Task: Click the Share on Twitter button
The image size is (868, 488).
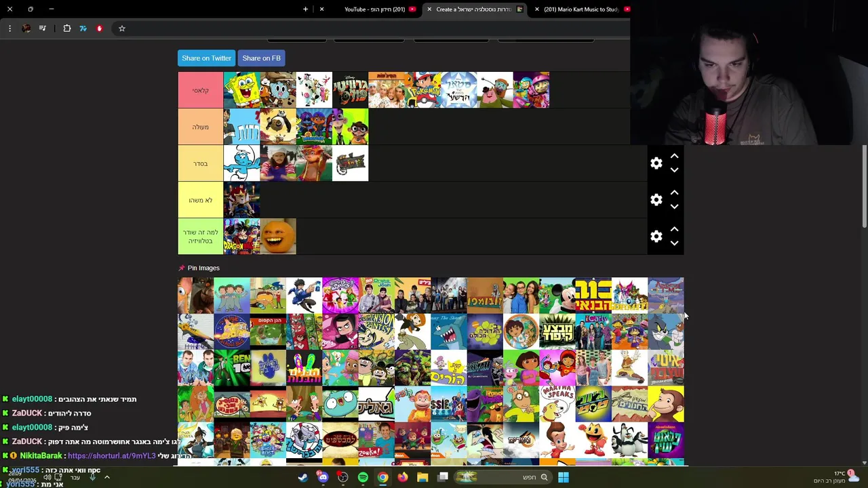Action: [206, 58]
